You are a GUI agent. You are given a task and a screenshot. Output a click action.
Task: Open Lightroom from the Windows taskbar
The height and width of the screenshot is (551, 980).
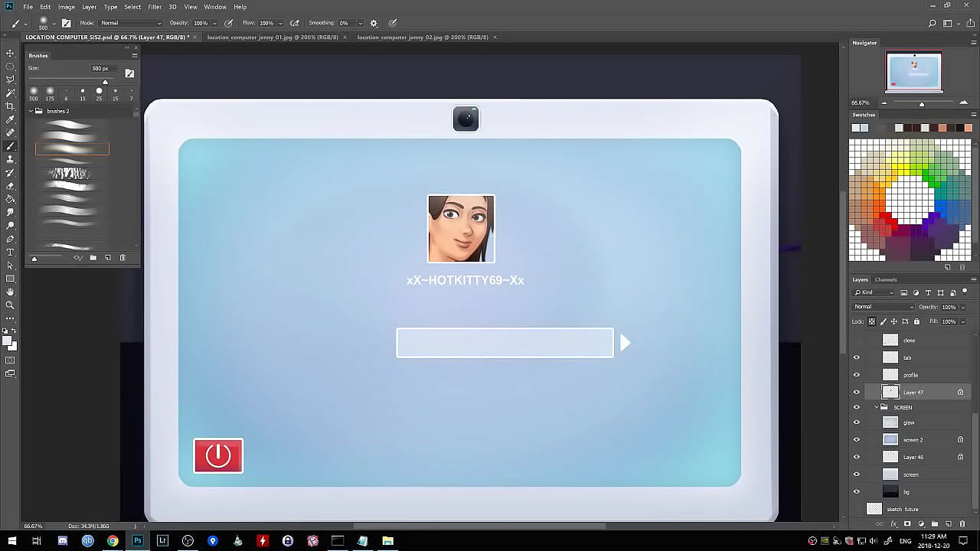tap(162, 541)
